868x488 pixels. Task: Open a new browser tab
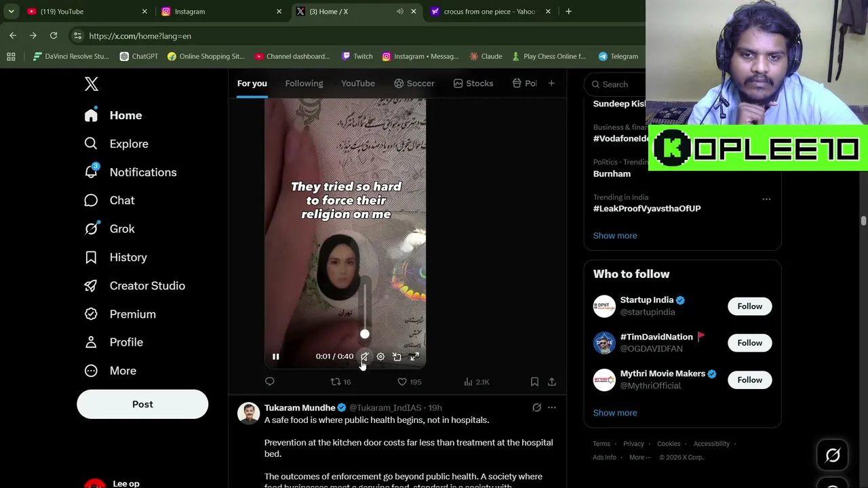click(568, 12)
